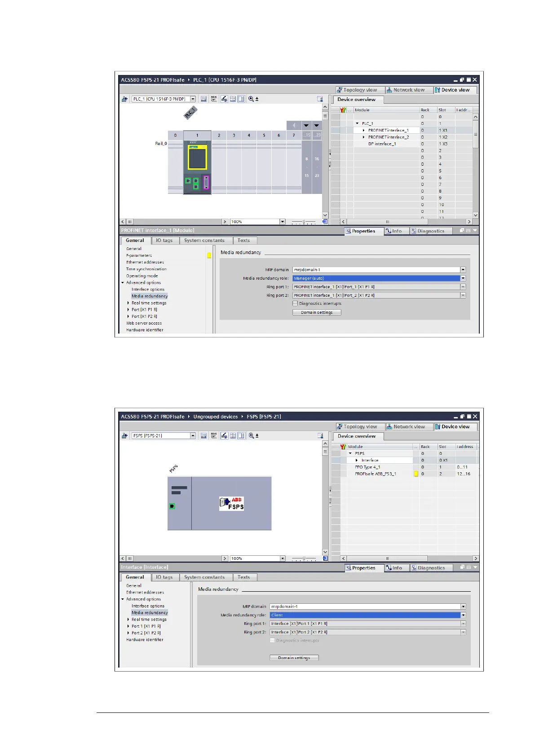This screenshot has width=535, height=756.
Task: Switch to Network view in PLC_1 window
Action: coord(409,90)
